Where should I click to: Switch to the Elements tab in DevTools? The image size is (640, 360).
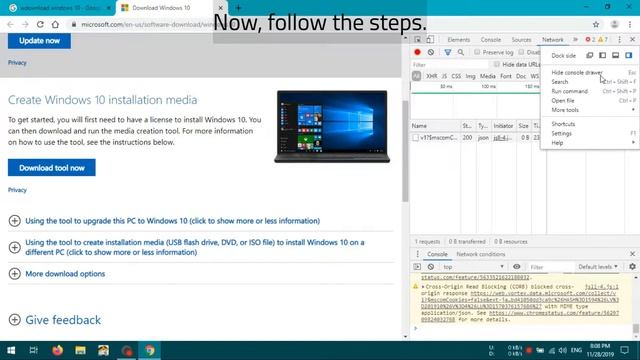pyautogui.click(x=459, y=40)
